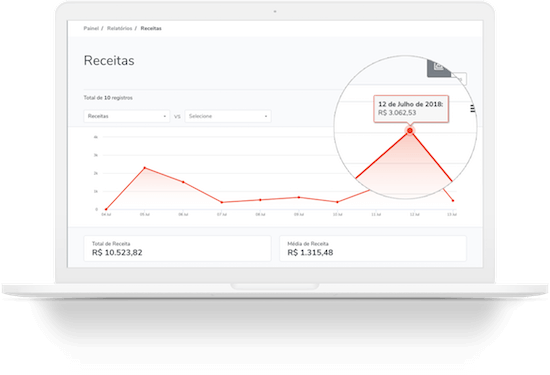Click the Média de Receita card
This screenshot has width=550, height=375.
373,248
